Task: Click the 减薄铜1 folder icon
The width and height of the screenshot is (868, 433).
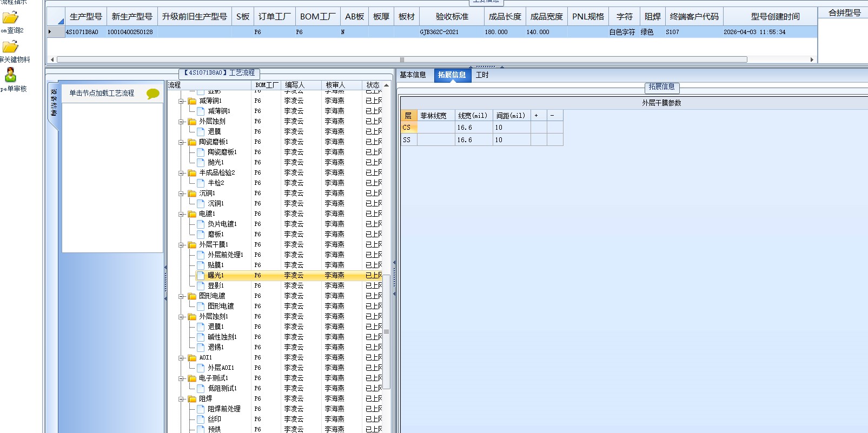Action: click(x=192, y=101)
